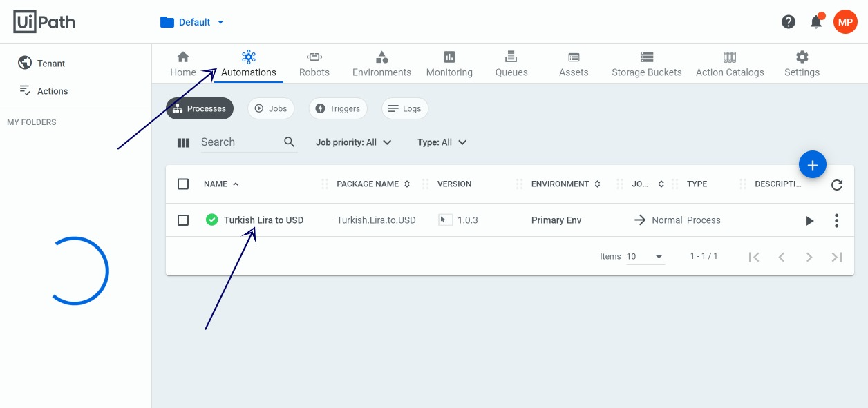Screen dimensions: 868x408
Task: Click the package name Turkish.Lira.to.USD
Action: [x=376, y=220]
